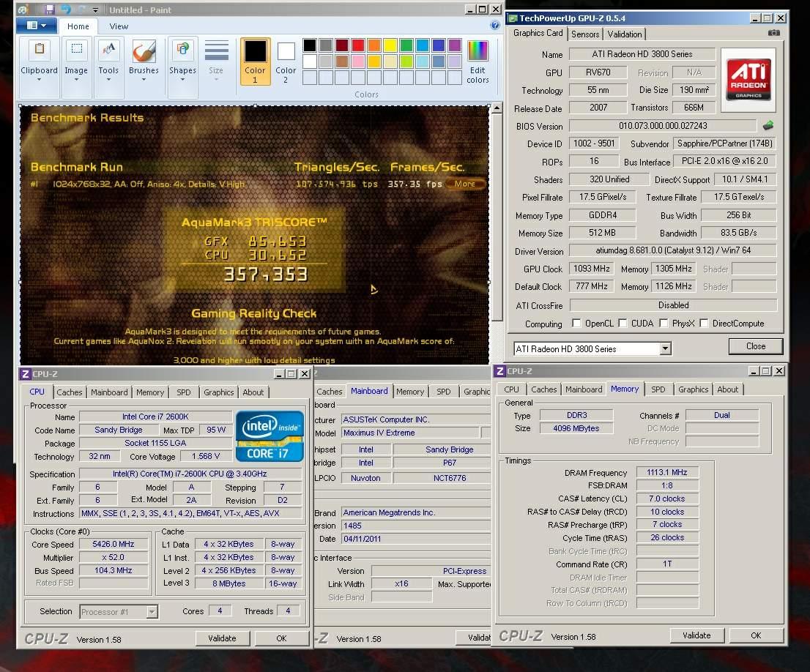The height and width of the screenshot is (672, 810).
Task: Click Validate in the CPU-Z CPU window
Action: point(222,638)
